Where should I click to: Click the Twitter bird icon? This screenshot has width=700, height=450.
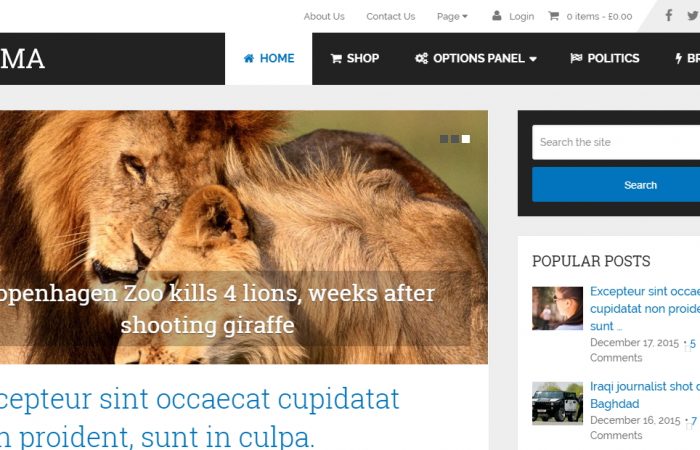693,16
